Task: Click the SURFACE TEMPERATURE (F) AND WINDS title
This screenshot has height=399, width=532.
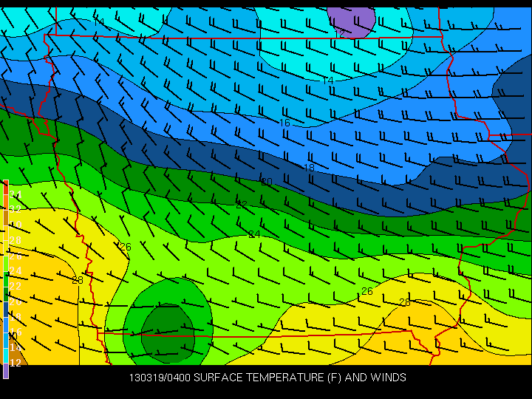Action: click(x=295, y=378)
